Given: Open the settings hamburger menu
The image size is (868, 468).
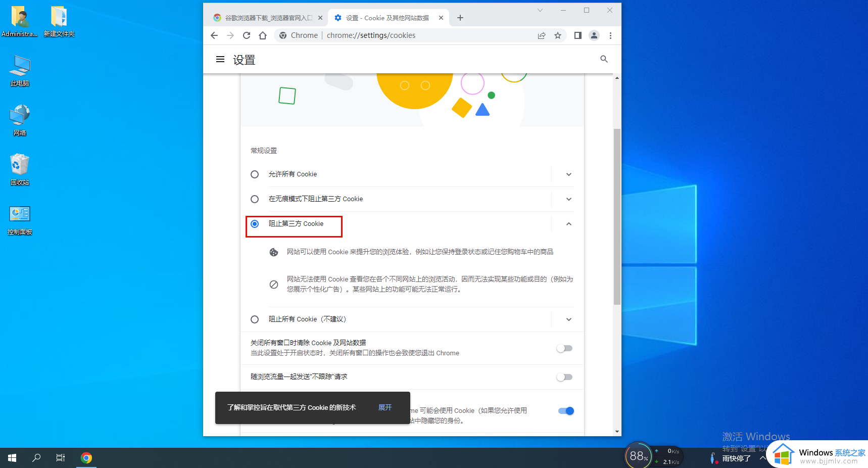Looking at the screenshot, I should coord(220,60).
